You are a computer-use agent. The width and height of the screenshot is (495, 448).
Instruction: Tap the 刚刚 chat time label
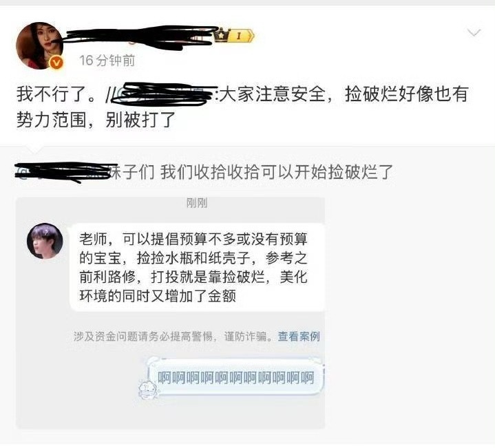click(x=197, y=203)
